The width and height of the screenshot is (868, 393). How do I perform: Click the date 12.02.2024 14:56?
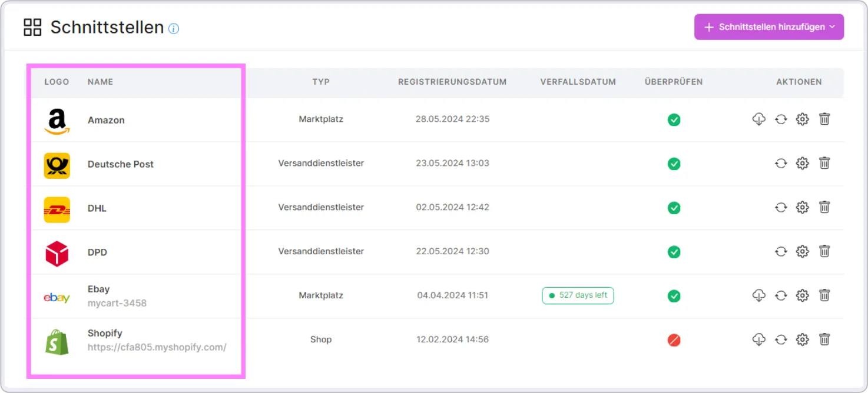453,339
